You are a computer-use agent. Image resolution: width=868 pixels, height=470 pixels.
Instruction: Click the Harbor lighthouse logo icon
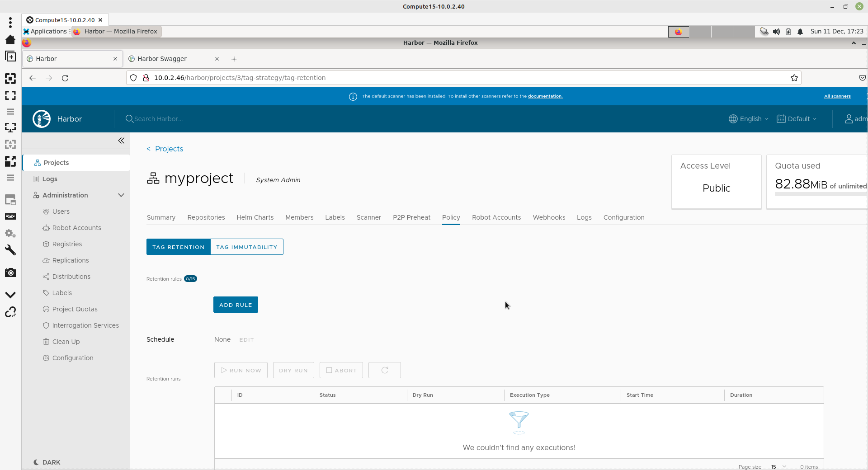(x=42, y=119)
